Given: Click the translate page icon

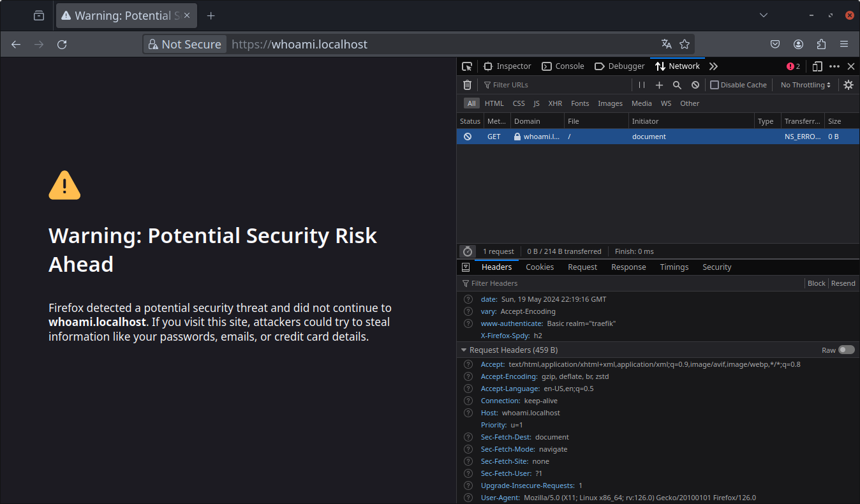Looking at the screenshot, I should click(x=667, y=44).
